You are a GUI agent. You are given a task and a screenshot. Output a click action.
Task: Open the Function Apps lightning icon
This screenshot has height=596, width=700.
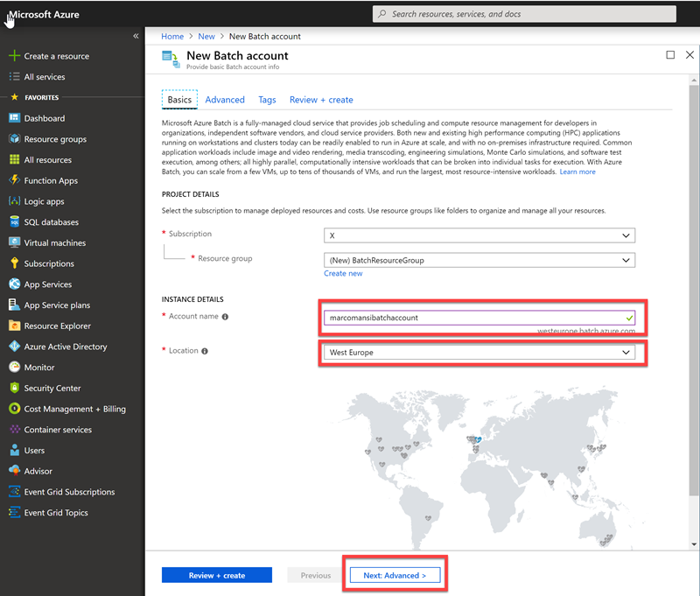pyautogui.click(x=14, y=180)
